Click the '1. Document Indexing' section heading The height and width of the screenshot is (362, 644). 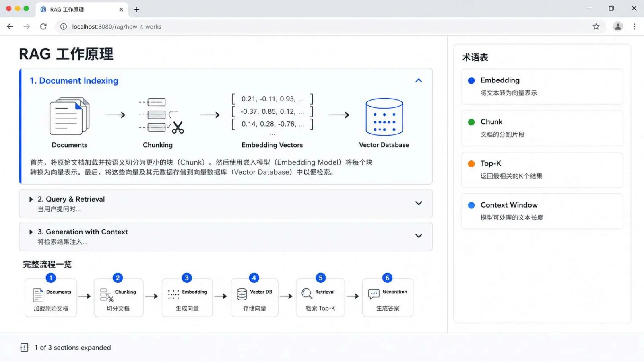coord(74,81)
